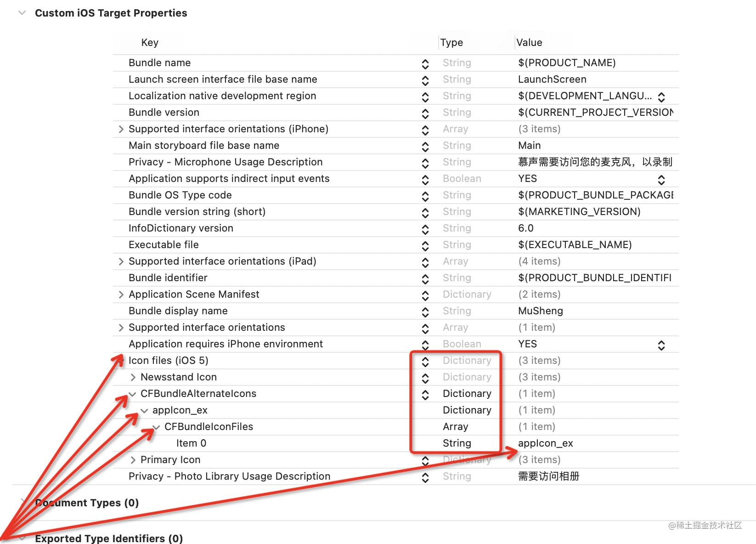Open key stepper for Microphone Usage Description
The image size is (756, 544).
tap(425, 163)
